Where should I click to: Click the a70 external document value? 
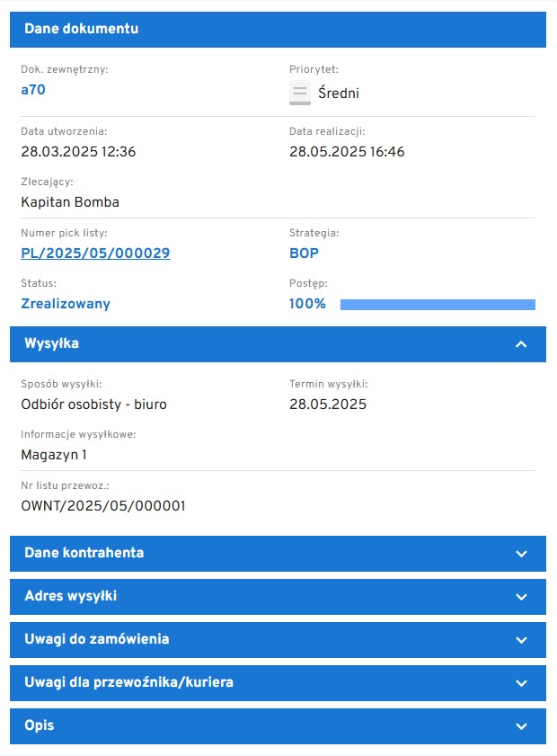pos(33,89)
